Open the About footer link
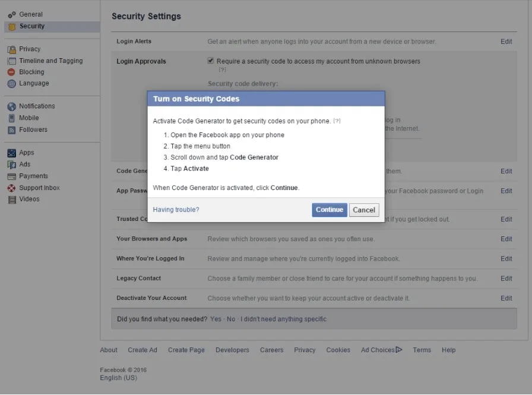This screenshot has height=395, width=532. [109, 350]
